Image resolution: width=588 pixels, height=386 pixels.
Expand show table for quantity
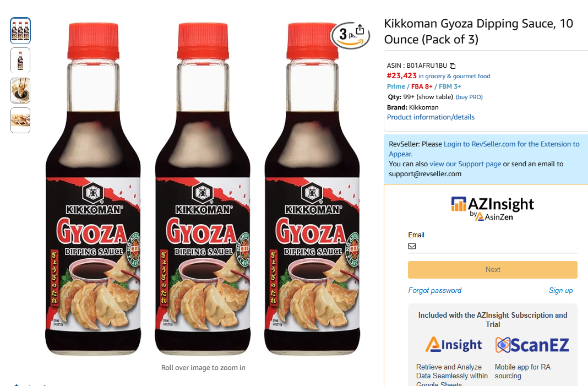pos(434,97)
